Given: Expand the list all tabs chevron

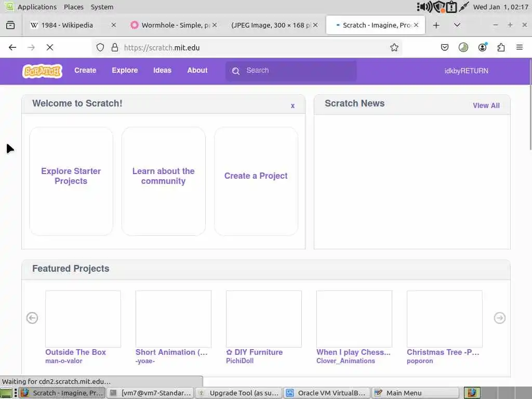Looking at the screenshot, I should [x=457, y=25].
